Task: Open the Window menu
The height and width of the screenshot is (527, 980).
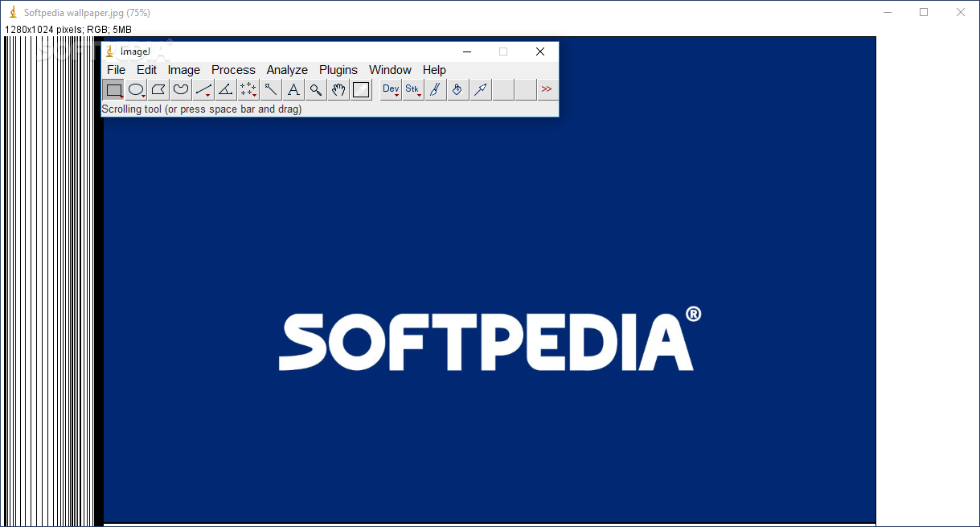Action: 390,70
